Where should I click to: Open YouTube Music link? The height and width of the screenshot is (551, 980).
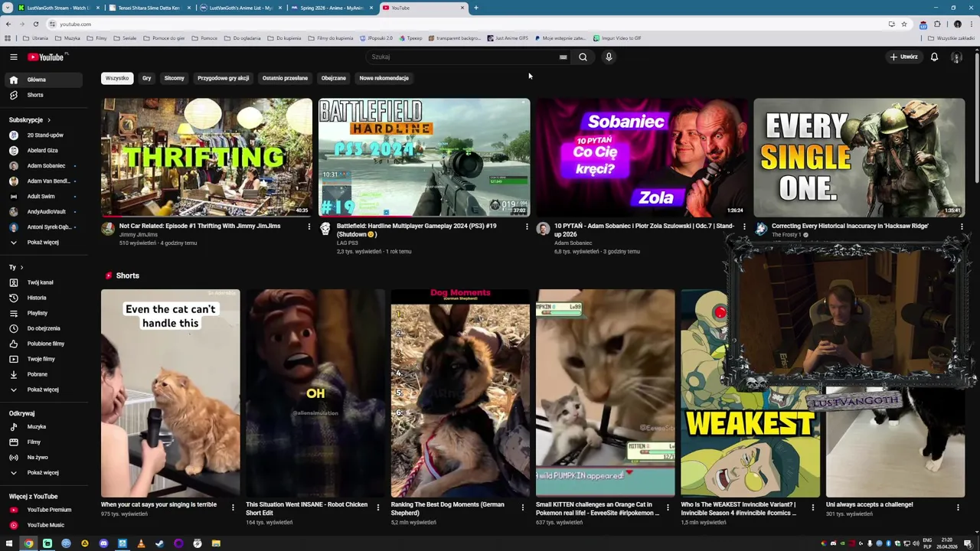[44, 525]
